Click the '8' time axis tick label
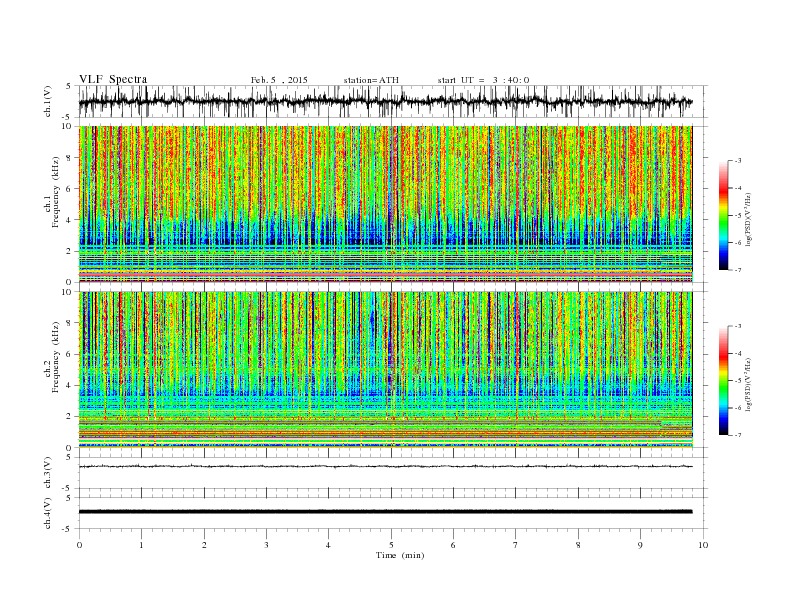 tap(578, 545)
